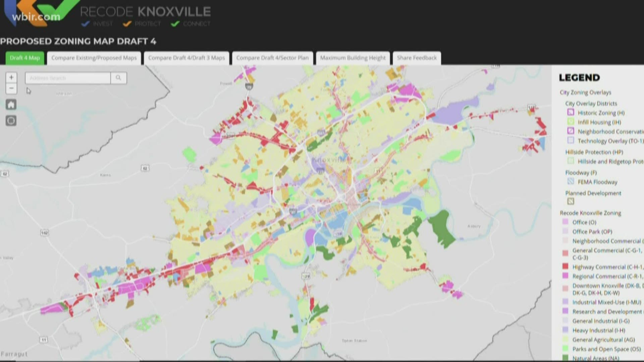This screenshot has width=644, height=362.
Task: Click the Farragut label on the map
Action: (x=14, y=354)
